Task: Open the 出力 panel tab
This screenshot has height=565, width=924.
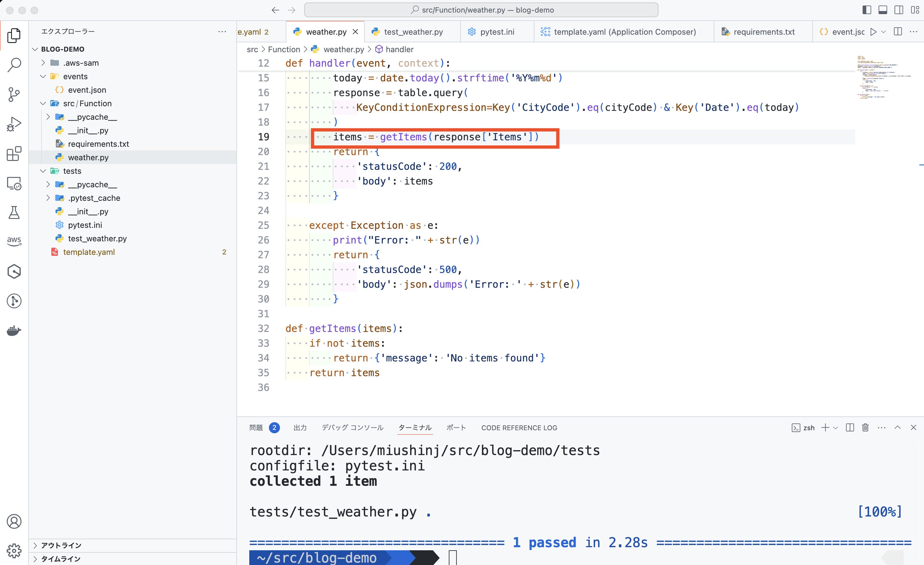Action: pyautogui.click(x=300, y=428)
